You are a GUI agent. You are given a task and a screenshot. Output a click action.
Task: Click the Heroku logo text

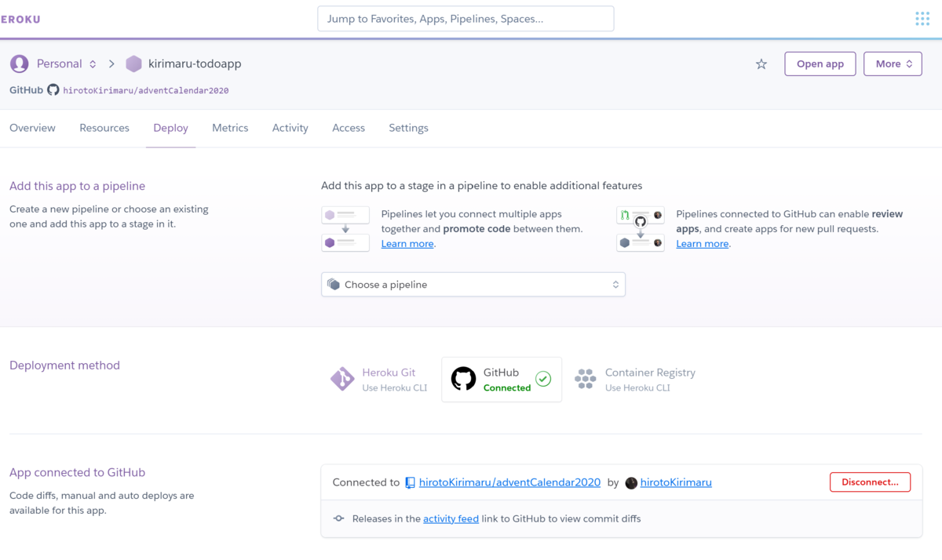click(20, 19)
